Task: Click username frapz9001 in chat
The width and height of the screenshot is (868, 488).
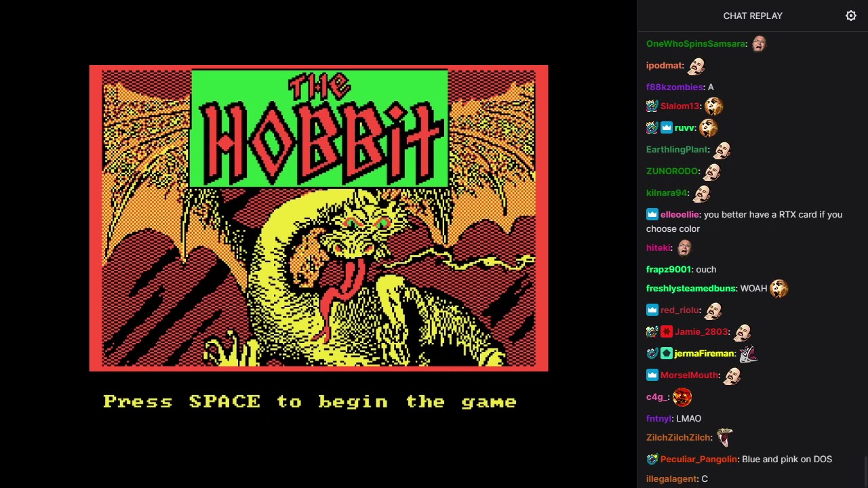Action: coord(669,269)
